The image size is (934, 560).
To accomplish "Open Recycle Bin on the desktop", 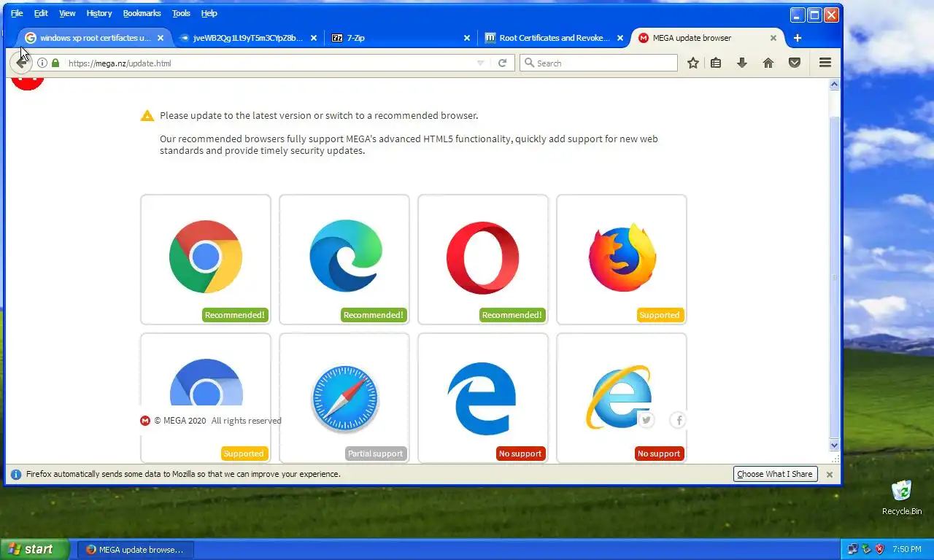I will (902, 497).
